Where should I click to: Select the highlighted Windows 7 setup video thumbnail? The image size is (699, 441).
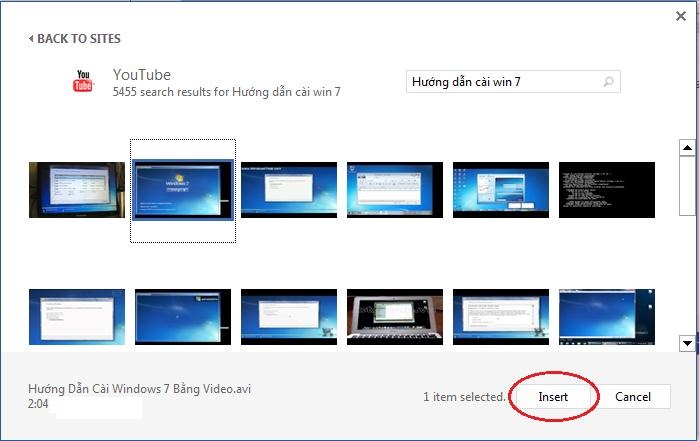click(x=184, y=190)
